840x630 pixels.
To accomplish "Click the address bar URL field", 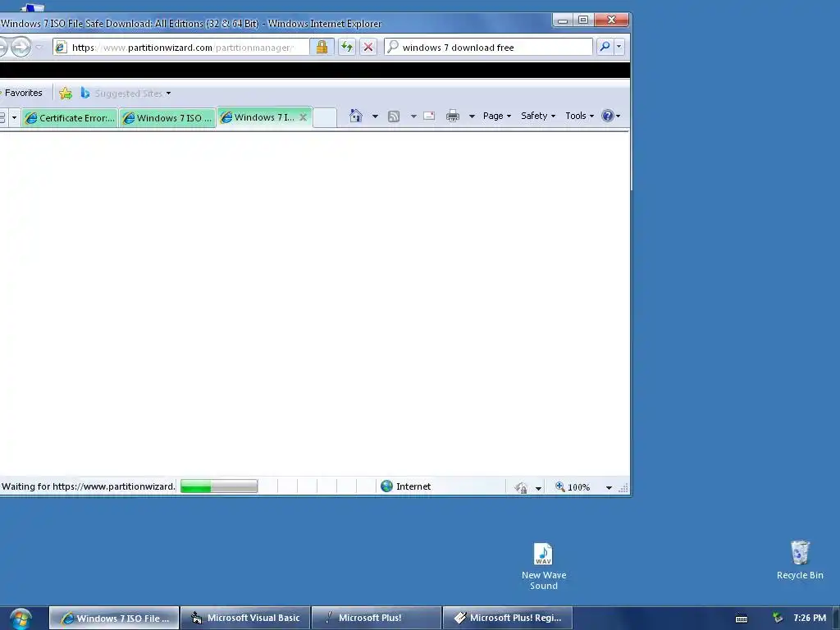I will tap(182, 47).
